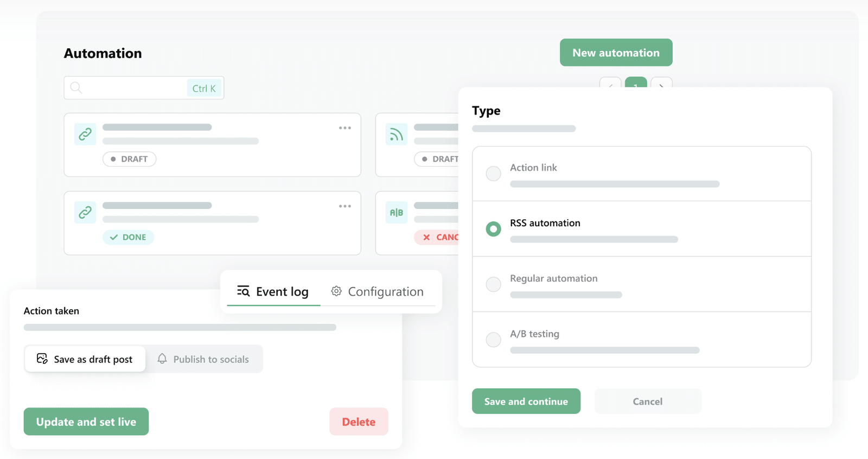
Task: Select Publish to socials action
Action: [203, 359]
